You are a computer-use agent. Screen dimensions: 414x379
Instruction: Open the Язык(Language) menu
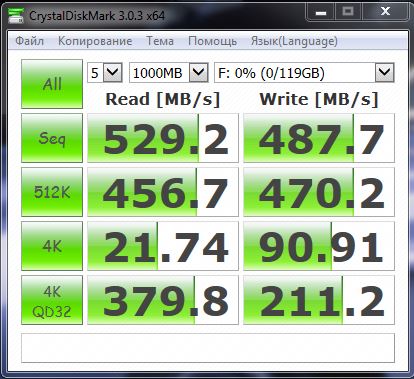pos(294,41)
